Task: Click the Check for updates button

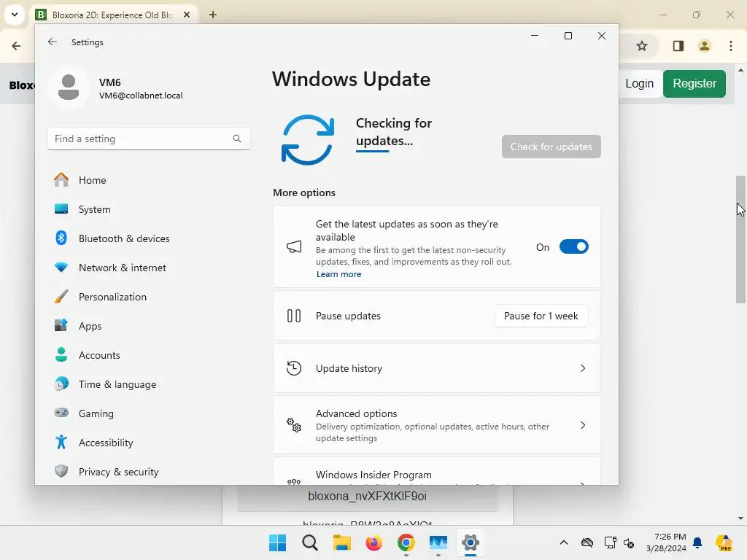Action: pyautogui.click(x=551, y=147)
